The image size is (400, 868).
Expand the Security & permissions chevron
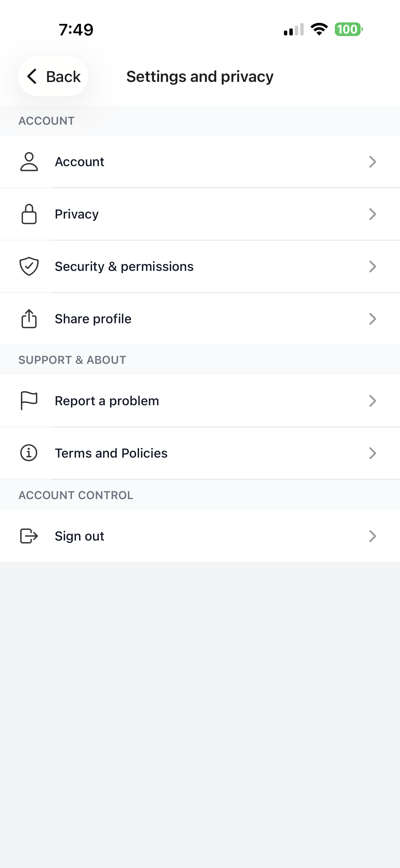click(x=372, y=266)
